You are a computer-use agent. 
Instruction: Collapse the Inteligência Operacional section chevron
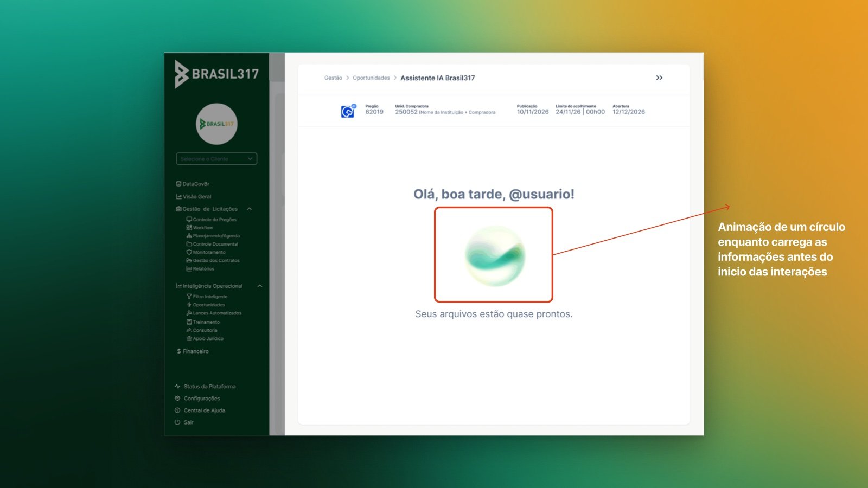click(260, 286)
